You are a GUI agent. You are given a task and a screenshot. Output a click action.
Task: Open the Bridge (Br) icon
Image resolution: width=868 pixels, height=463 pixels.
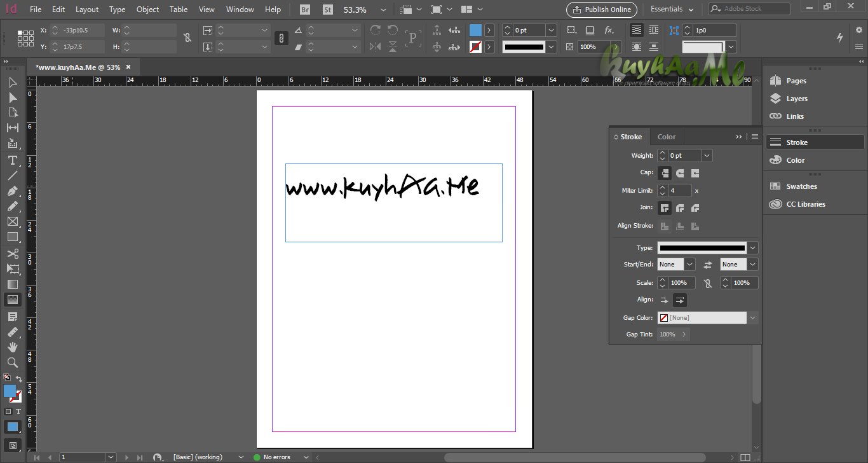(x=305, y=10)
